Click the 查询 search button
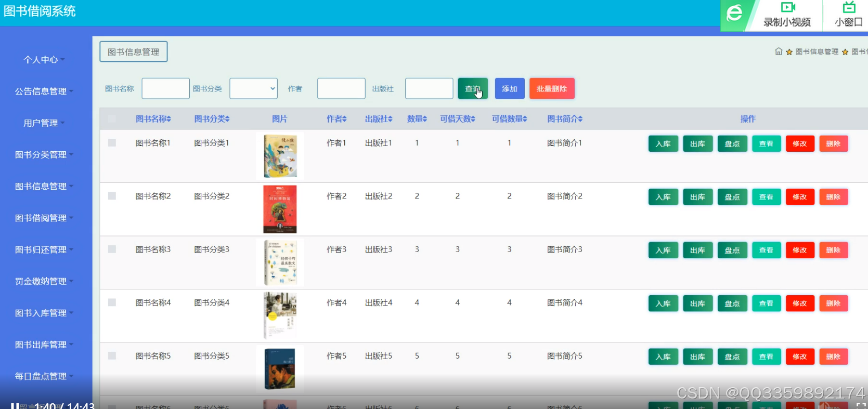This screenshot has height=409, width=868. (x=473, y=88)
